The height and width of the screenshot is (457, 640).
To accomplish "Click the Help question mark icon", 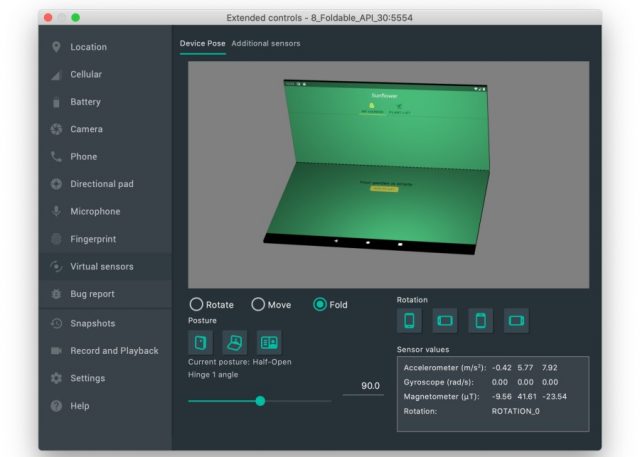I will (56, 406).
